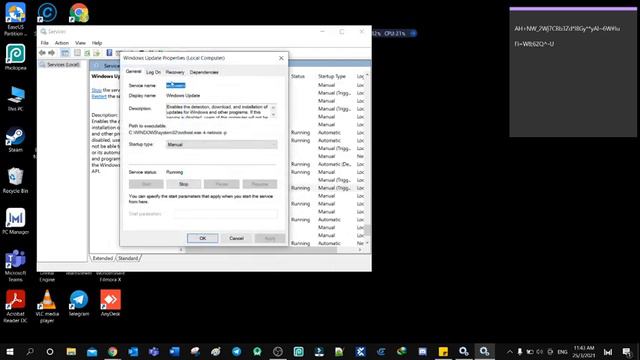Click the "Automatic (De..." startup type cell
This screenshot has width=640, height=360.
click(334, 164)
